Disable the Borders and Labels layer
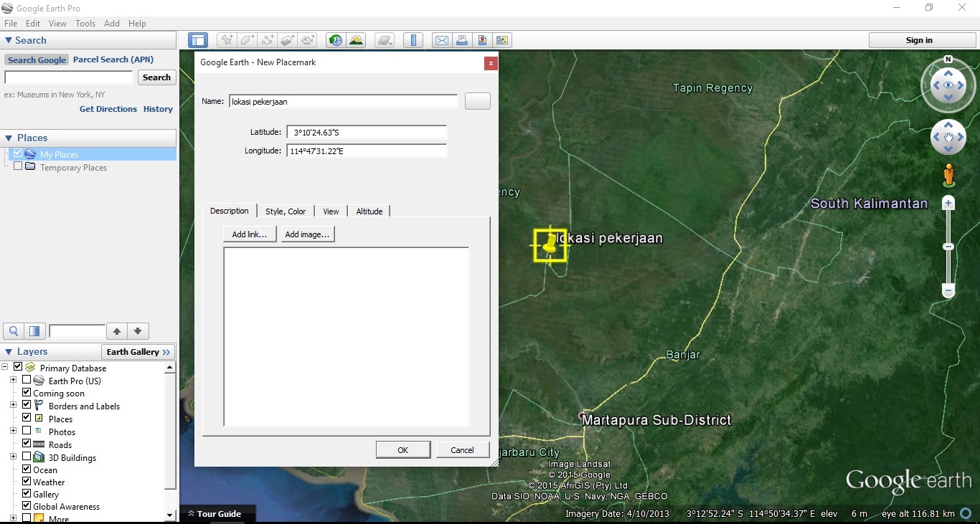 [x=27, y=405]
